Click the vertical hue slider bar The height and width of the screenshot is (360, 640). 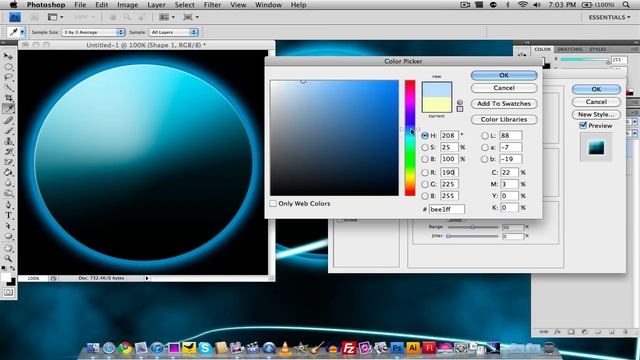(x=410, y=138)
